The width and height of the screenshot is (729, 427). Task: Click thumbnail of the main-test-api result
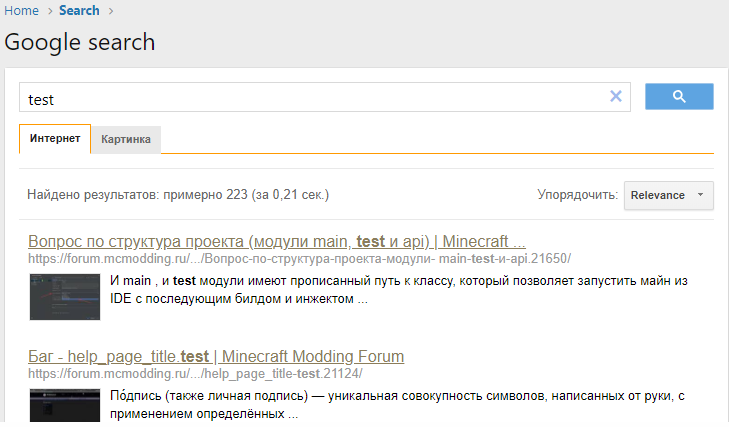point(65,297)
